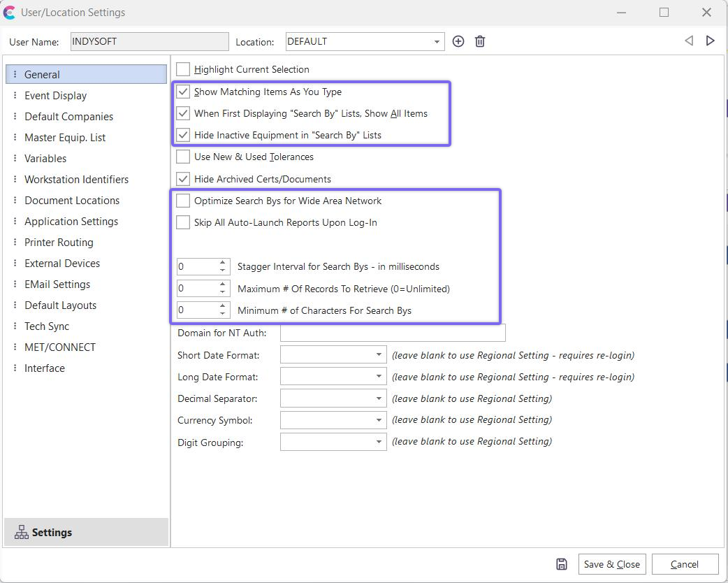Increase Stagger Interval spinner value
This screenshot has height=583, width=728.
(x=223, y=263)
